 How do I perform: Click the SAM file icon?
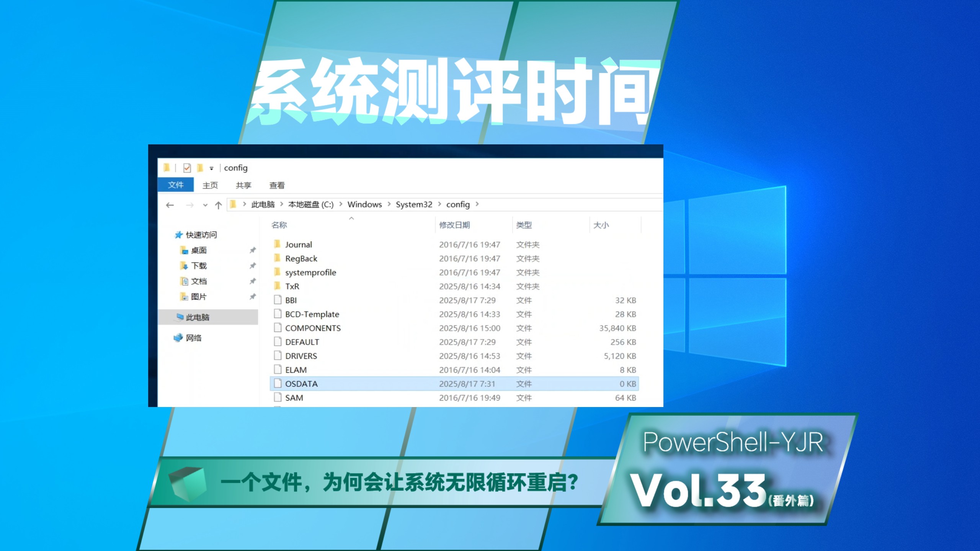pyautogui.click(x=278, y=397)
